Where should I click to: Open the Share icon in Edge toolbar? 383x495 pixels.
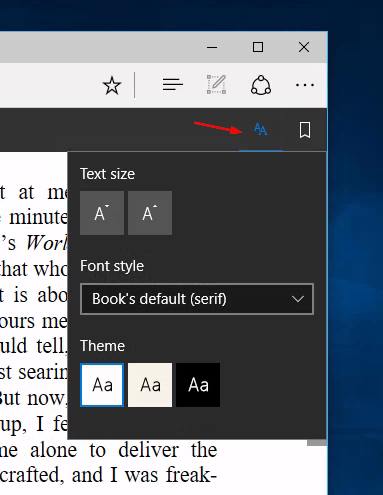[x=261, y=85]
